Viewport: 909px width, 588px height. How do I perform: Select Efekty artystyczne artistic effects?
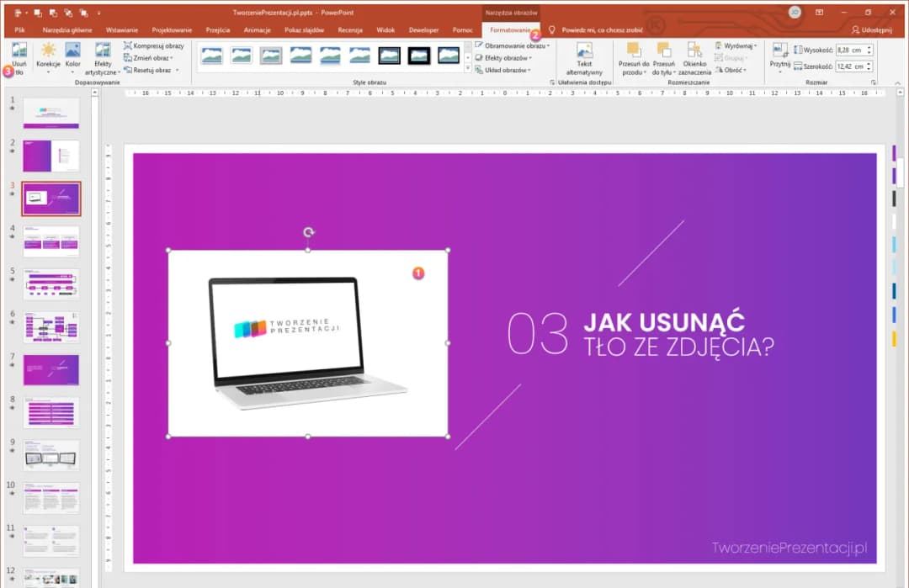pos(103,59)
